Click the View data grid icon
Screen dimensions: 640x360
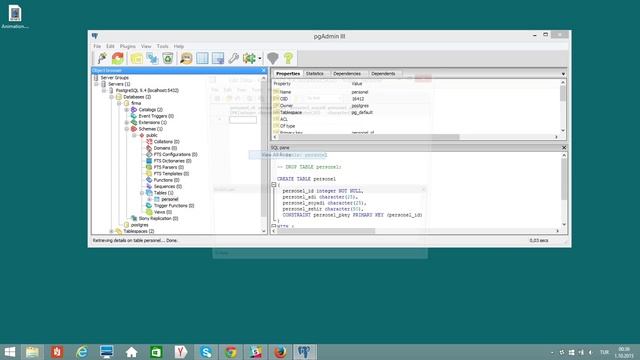202,58
